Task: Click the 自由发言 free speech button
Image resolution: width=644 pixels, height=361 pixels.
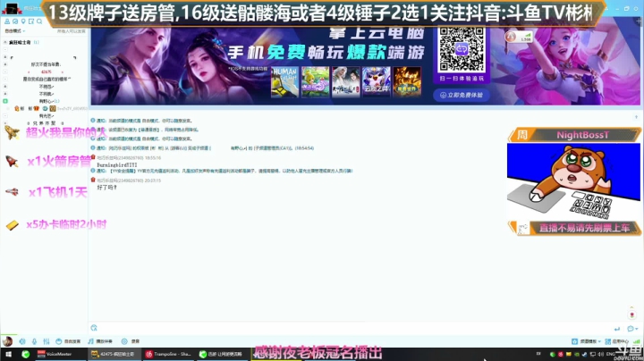Action: pyautogui.click(x=68, y=341)
